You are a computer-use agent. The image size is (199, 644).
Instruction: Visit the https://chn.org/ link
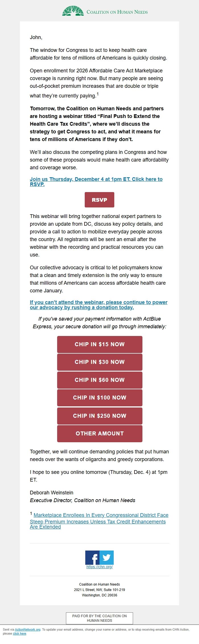click(99, 567)
